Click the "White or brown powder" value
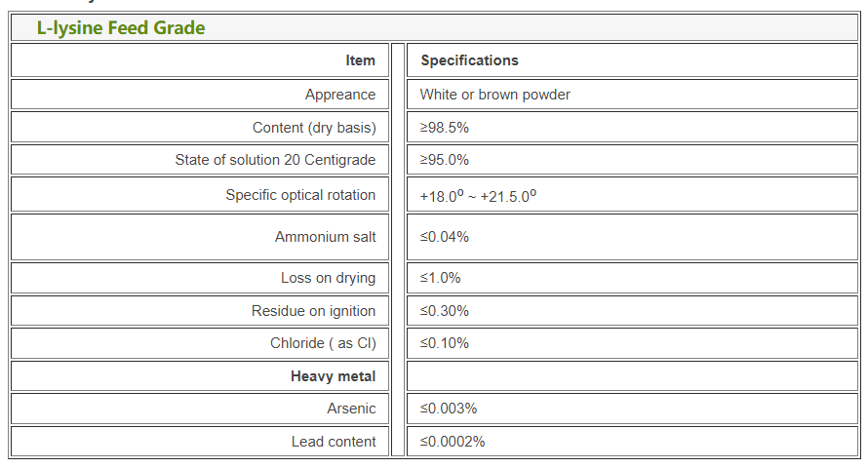The width and height of the screenshot is (868, 468). [x=494, y=95]
